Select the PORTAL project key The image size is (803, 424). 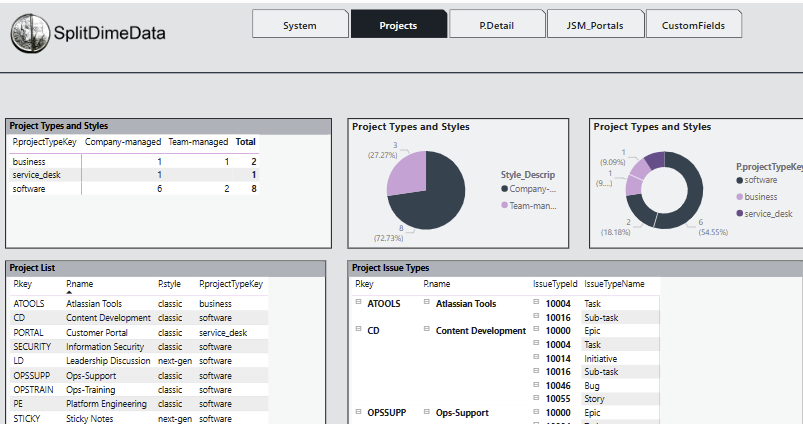click(x=28, y=333)
